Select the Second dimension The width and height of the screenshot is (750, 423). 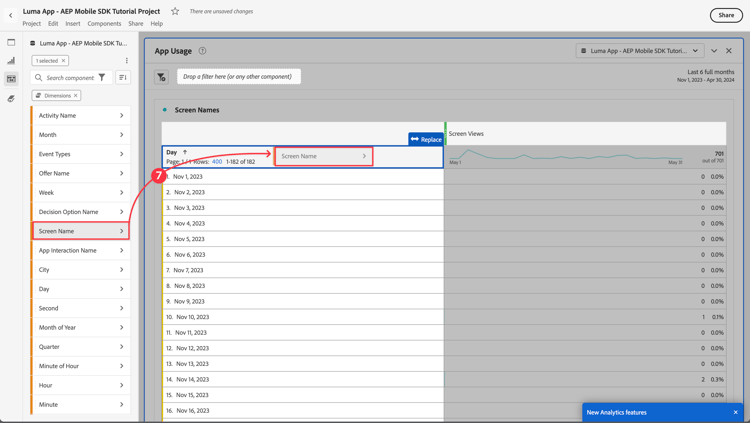(x=80, y=308)
